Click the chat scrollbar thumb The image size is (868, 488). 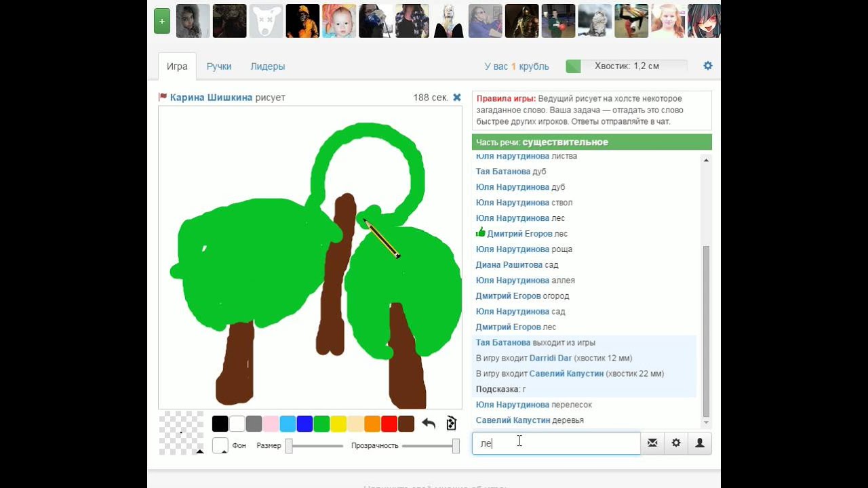tap(706, 331)
